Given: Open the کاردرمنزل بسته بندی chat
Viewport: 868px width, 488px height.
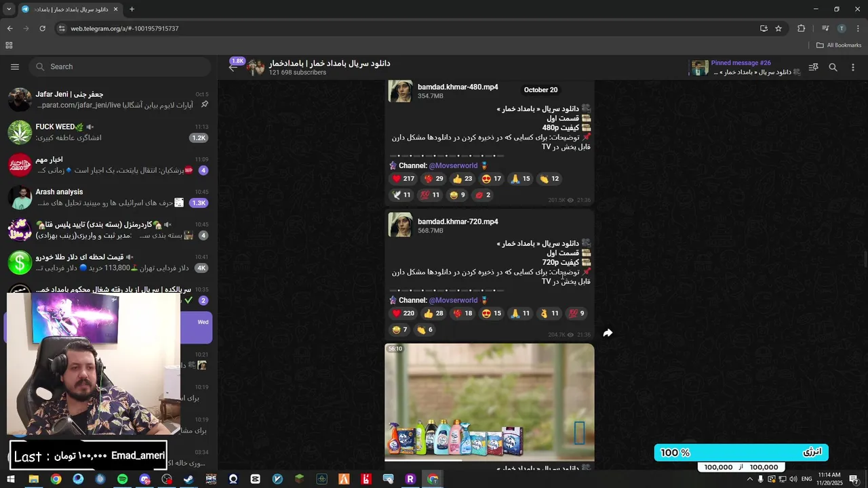Looking at the screenshot, I should click(x=108, y=230).
